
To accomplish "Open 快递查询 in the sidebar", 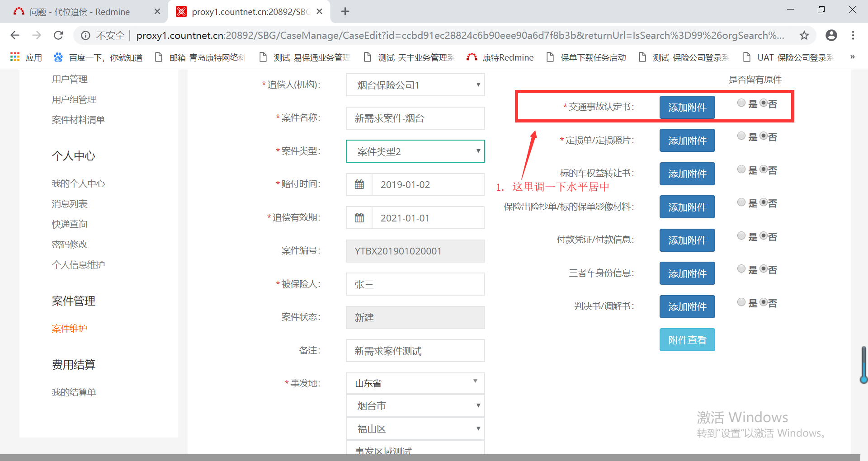I will (70, 224).
